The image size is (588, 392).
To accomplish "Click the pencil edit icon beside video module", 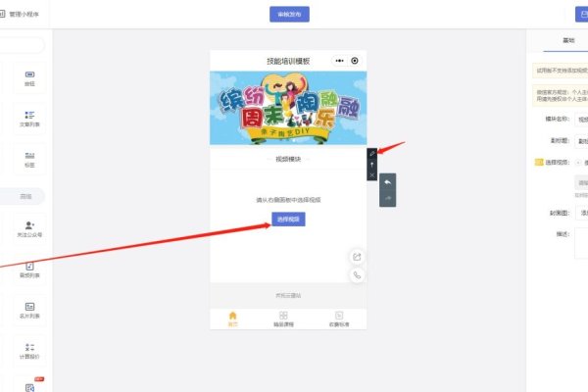I will point(371,154).
